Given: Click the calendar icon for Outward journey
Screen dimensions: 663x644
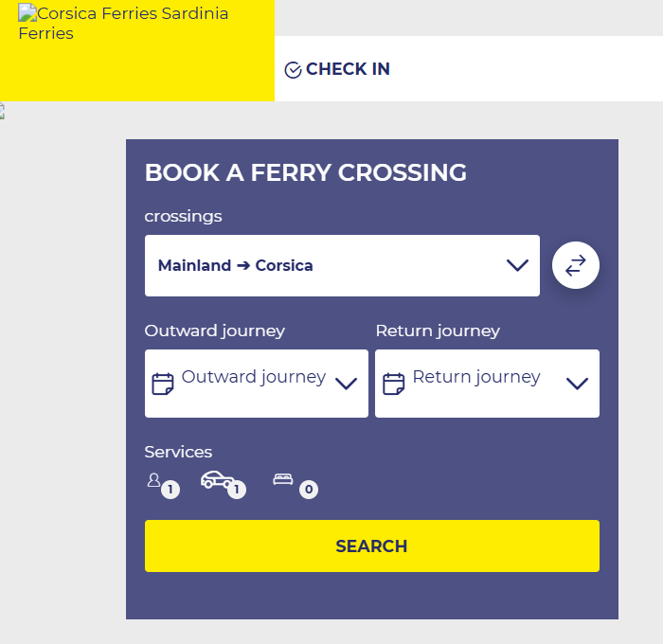Looking at the screenshot, I should 163,384.
